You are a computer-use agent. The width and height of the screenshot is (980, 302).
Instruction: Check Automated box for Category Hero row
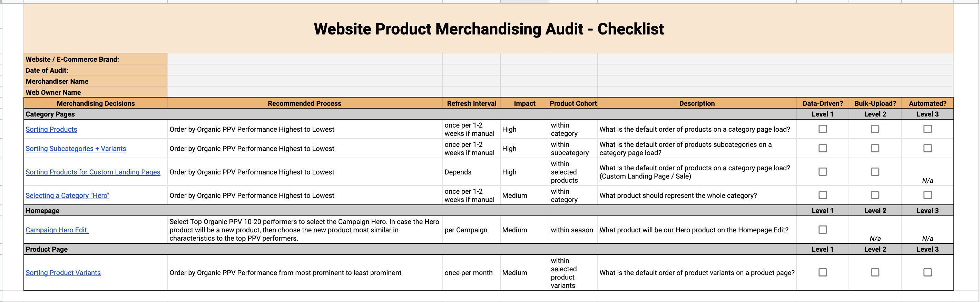click(x=928, y=195)
